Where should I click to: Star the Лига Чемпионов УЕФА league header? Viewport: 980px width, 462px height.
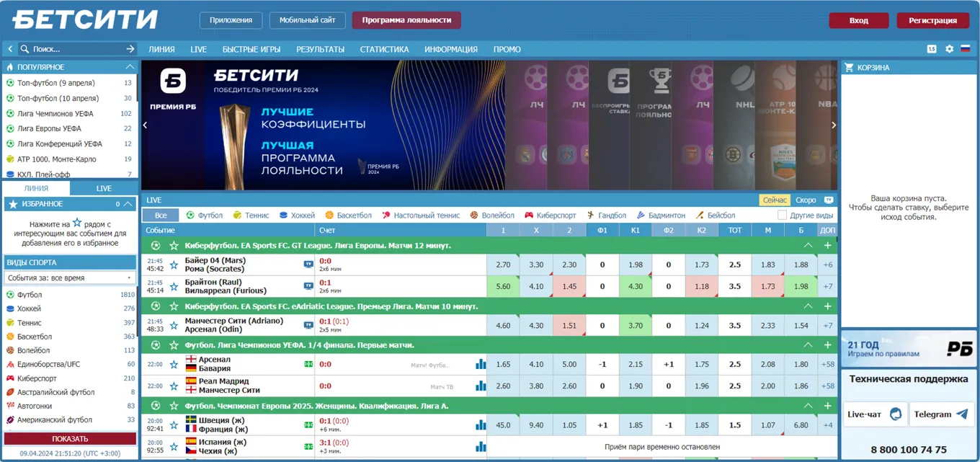(174, 345)
